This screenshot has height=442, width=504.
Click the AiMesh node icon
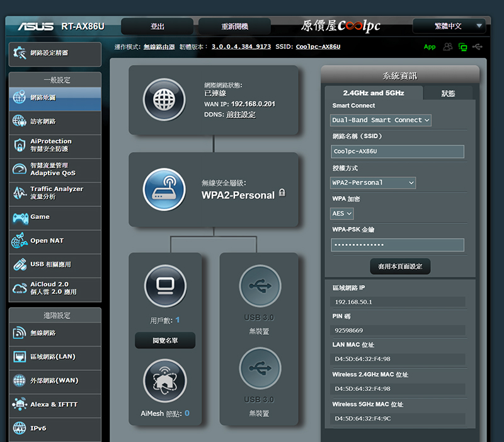click(165, 381)
